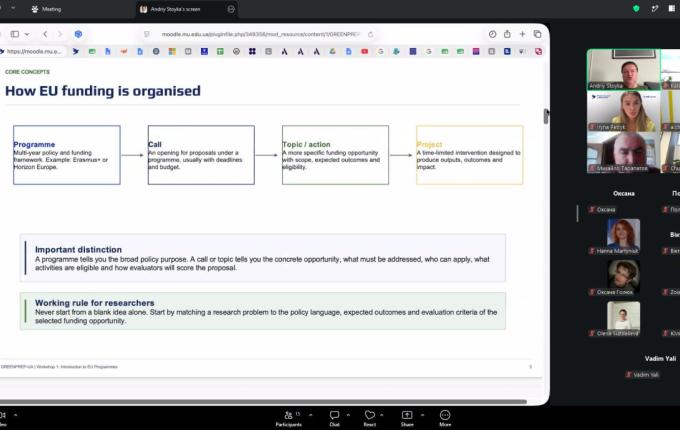
Task: Click the Call box heading
Action: coord(154,144)
